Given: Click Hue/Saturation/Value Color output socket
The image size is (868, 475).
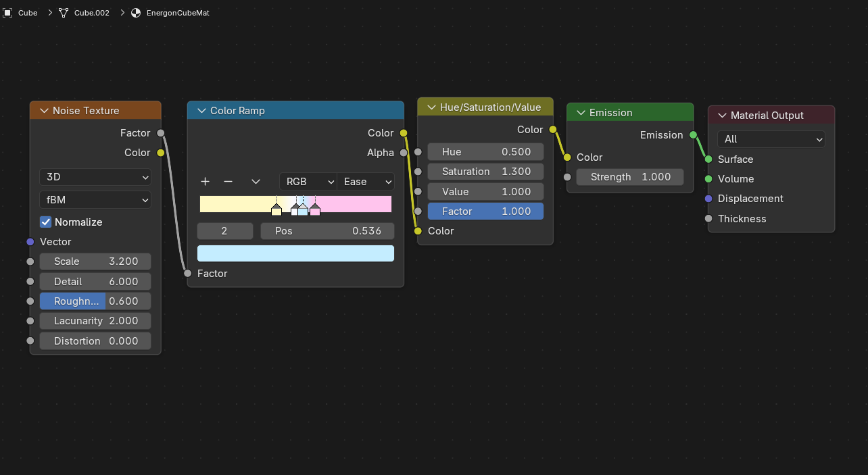Looking at the screenshot, I should (x=552, y=130).
